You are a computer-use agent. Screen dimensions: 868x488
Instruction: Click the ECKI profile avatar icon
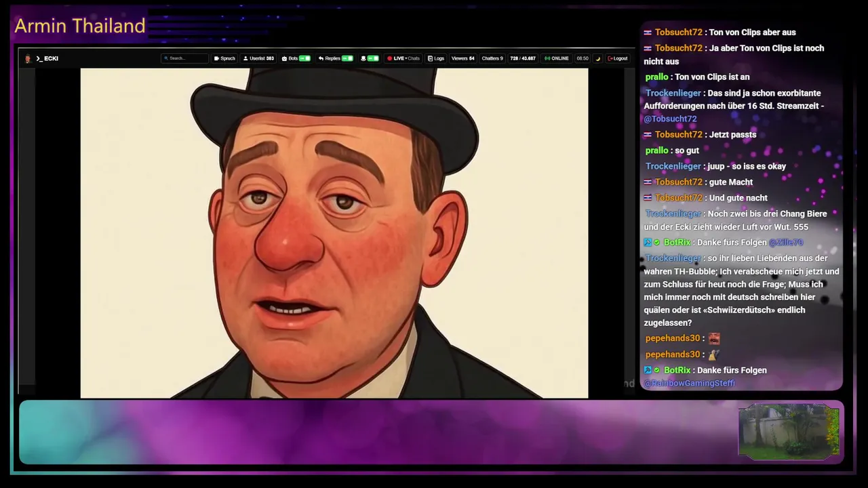pos(28,58)
